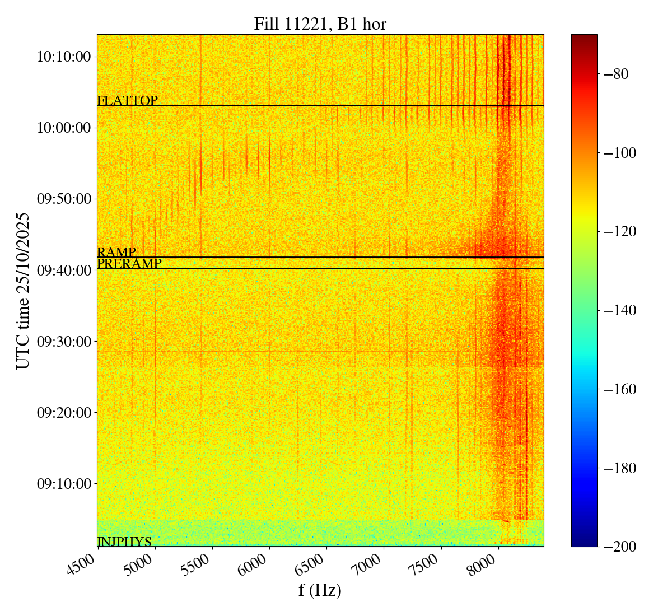672x616 pixels.
Task: Click the plot title 'Fill 11221, B1 hor'
Action: pyautogui.click(x=320, y=24)
